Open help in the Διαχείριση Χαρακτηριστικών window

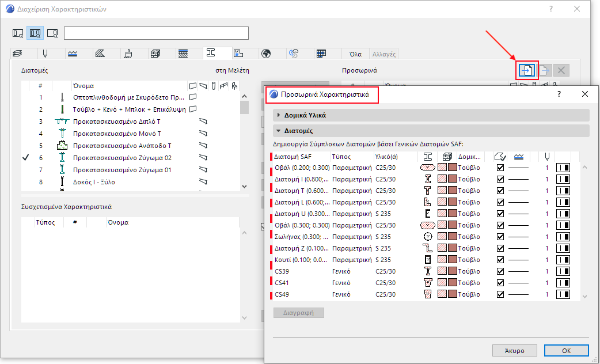551,9
